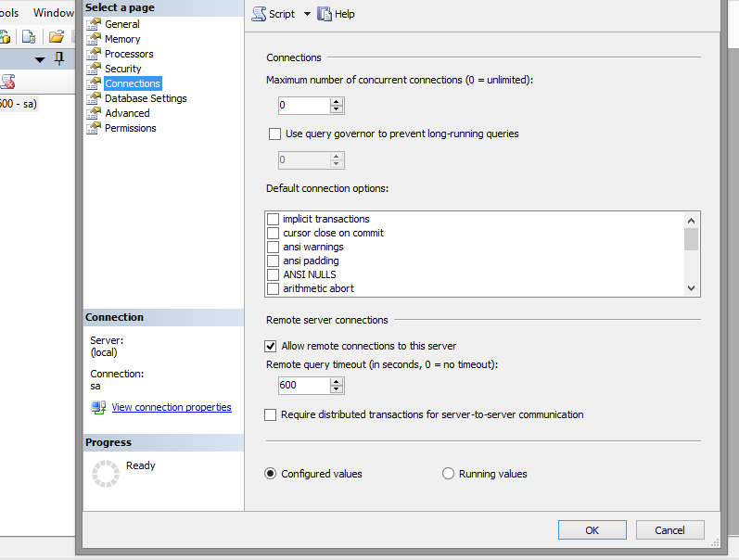Enable query governor checkbox
739x560 pixels.
coord(274,134)
